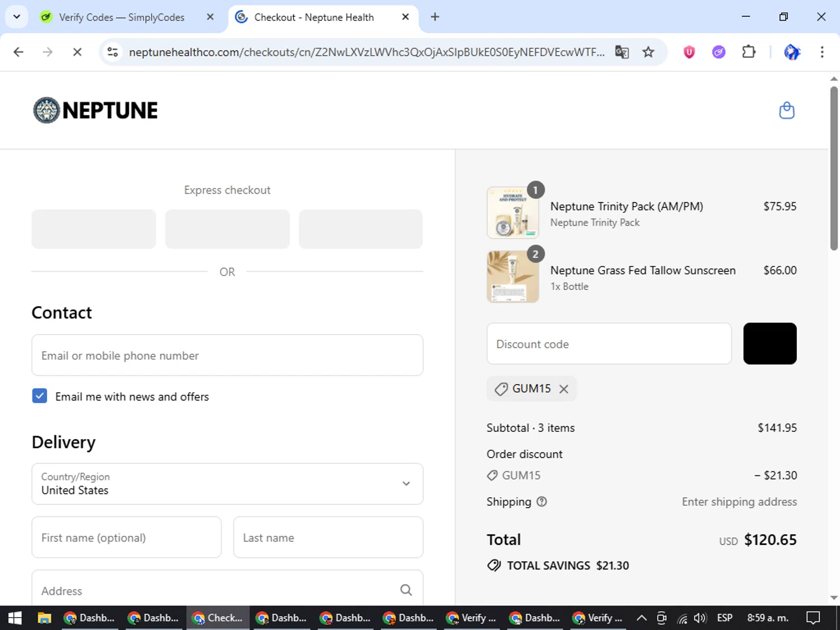Open the Extensions puzzle icon
The width and height of the screenshot is (840, 630).
[749, 52]
